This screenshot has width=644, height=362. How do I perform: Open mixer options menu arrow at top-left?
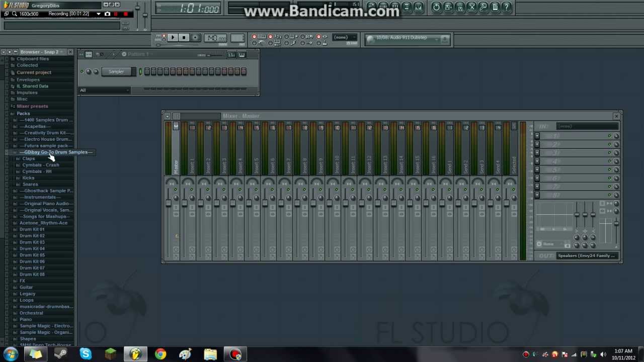tap(168, 116)
